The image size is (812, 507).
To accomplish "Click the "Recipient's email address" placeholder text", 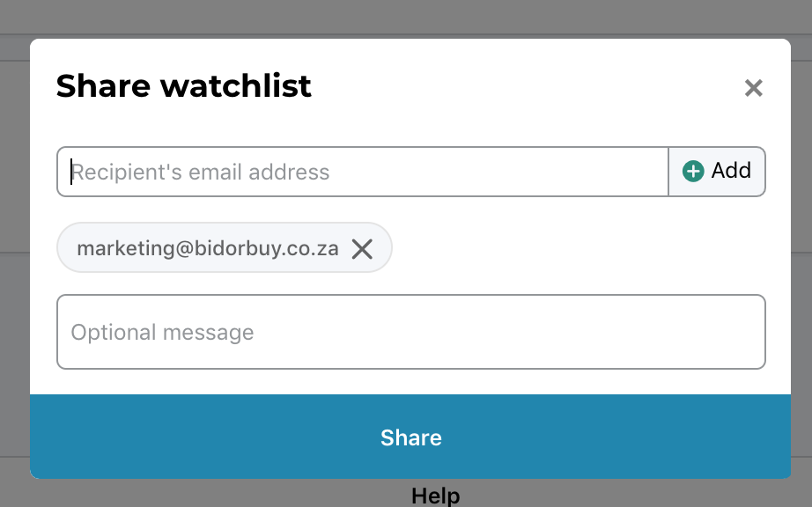I will 200,173.
